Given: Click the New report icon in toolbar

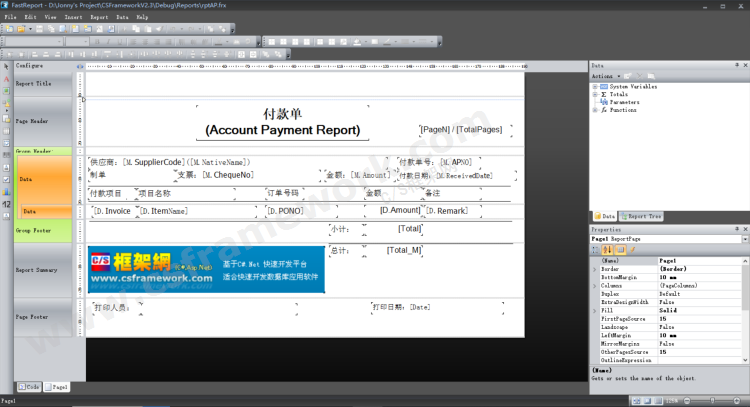Looking at the screenshot, I should [x=7, y=29].
